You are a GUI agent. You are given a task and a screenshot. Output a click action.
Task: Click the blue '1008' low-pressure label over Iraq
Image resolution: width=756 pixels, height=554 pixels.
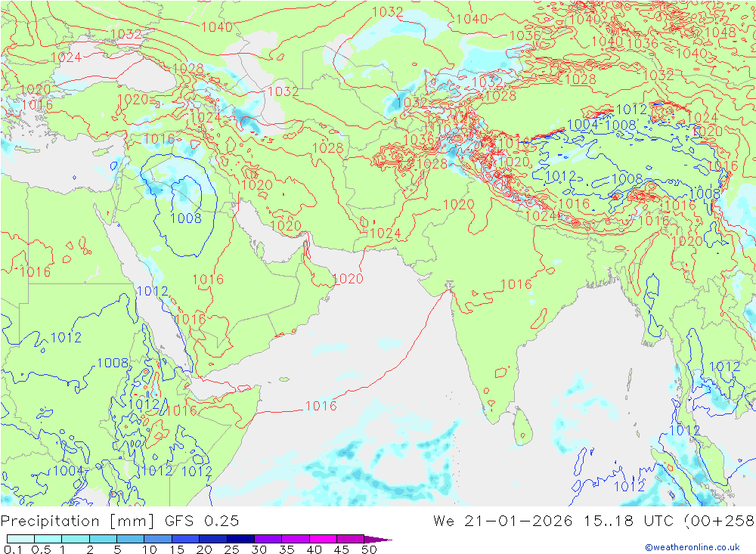186,218
